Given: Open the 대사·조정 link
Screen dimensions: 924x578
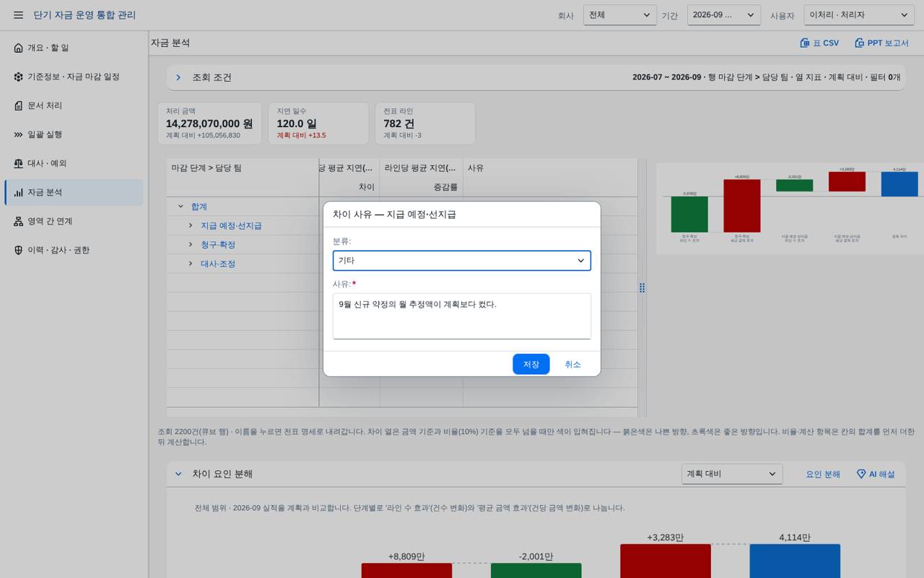Looking at the screenshot, I should pyautogui.click(x=218, y=264).
